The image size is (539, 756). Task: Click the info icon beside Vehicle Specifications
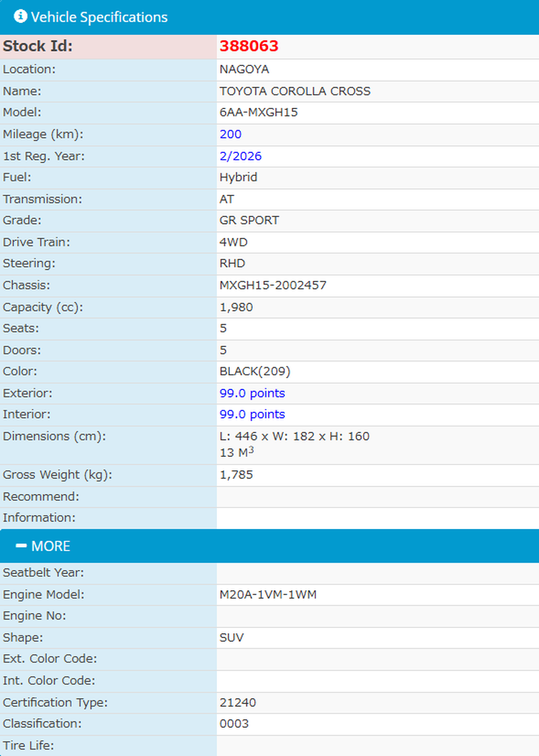(x=20, y=16)
